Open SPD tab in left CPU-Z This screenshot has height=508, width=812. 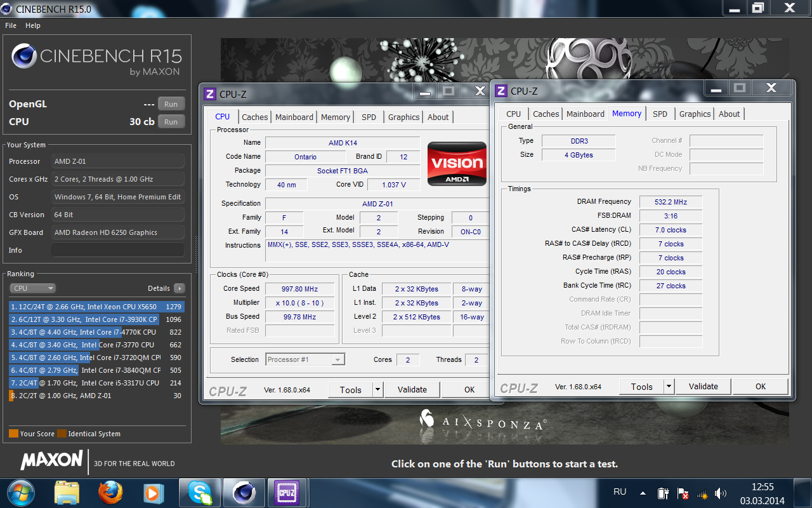369,117
